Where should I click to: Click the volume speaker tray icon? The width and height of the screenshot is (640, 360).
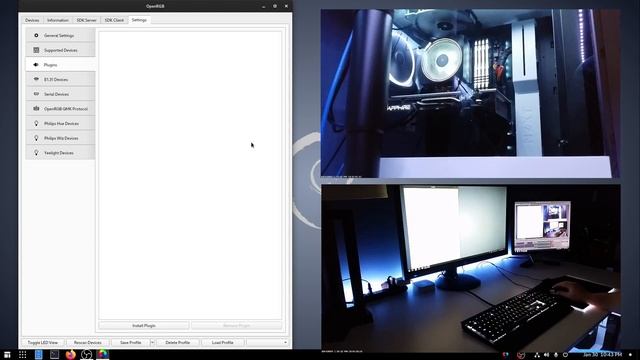(x=546, y=355)
